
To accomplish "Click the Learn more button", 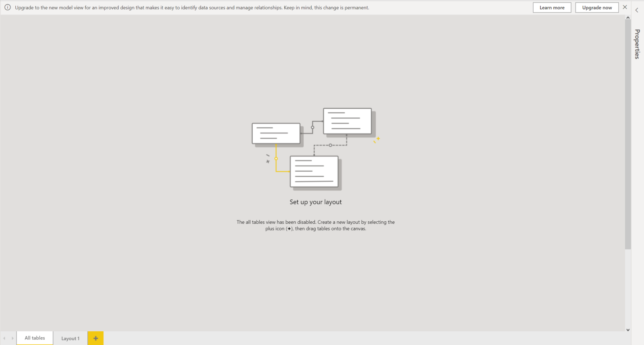I will click(552, 8).
